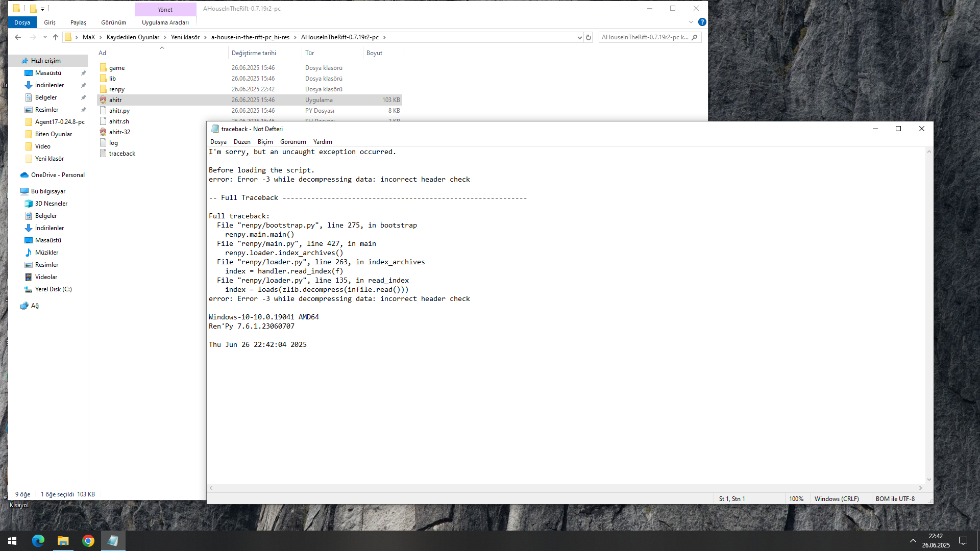
Task: Click the search magnifier icon in Explorer
Action: pyautogui.click(x=694, y=37)
